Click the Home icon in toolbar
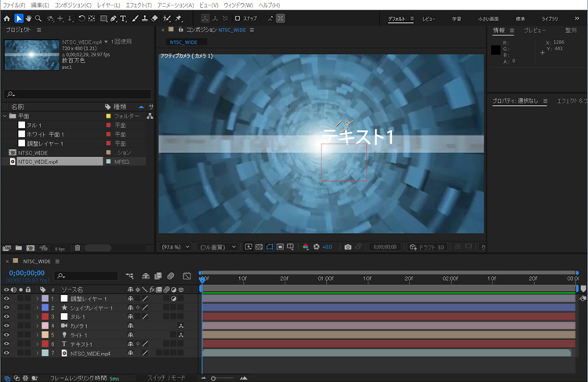The height and width of the screenshot is (382, 588). coord(7,18)
